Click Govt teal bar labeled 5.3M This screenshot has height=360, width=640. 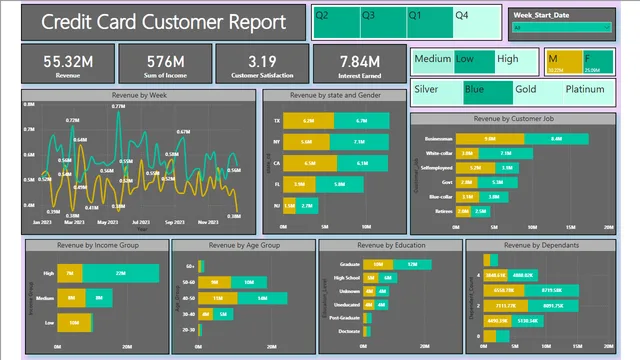click(x=498, y=182)
